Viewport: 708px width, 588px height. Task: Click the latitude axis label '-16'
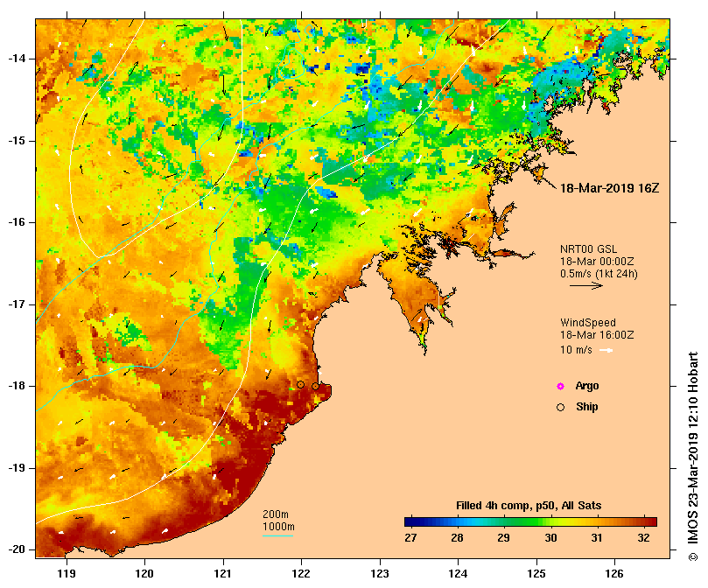[x=17, y=222]
